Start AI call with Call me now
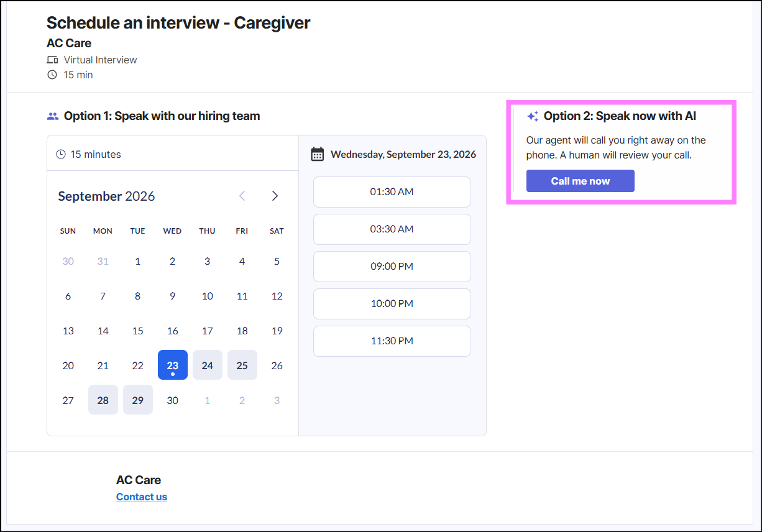The height and width of the screenshot is (532, 762). pyautogui.click(x=581, y=181)
